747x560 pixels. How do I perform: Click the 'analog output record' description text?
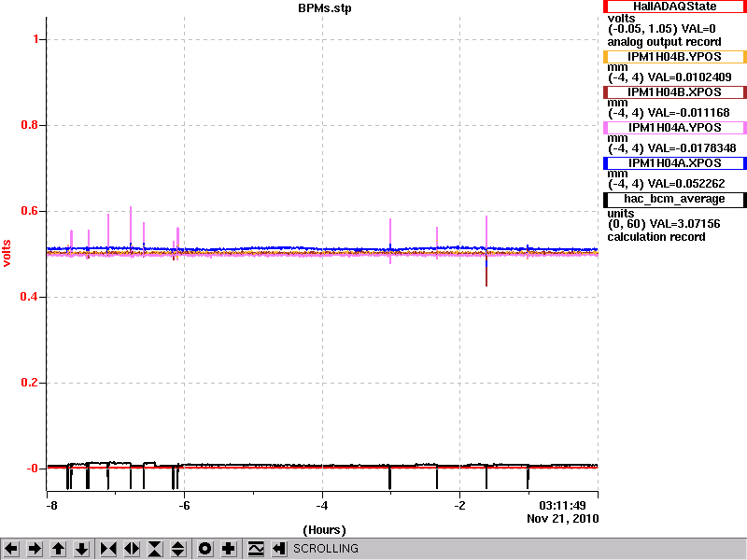point(664,42)
